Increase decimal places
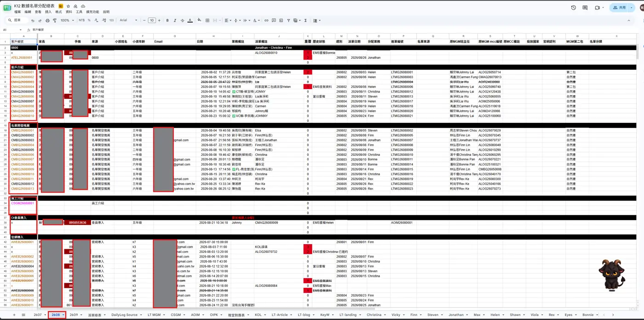Image resolution: width=644 pixels, height=320 pixels. [x=104, y=20]
